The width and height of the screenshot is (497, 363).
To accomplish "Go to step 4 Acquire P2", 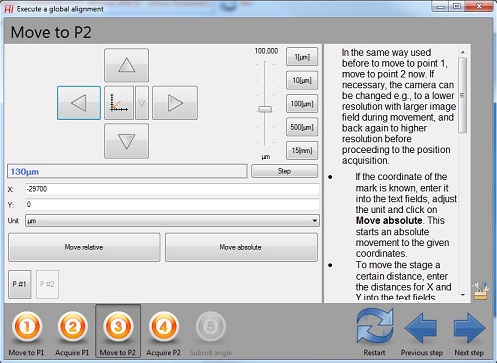I will [163, 332].
